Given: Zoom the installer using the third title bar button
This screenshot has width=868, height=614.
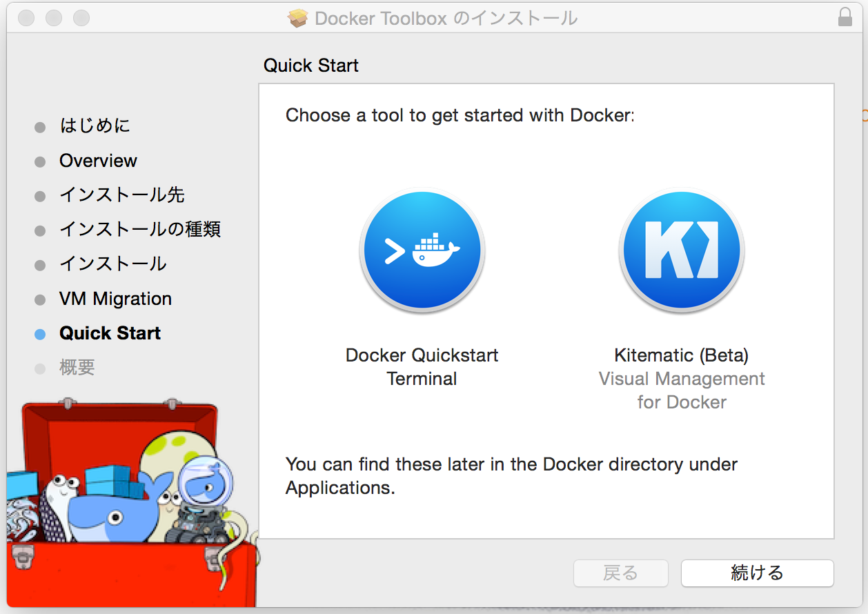Looking at the screenshot, I should 81,18.
